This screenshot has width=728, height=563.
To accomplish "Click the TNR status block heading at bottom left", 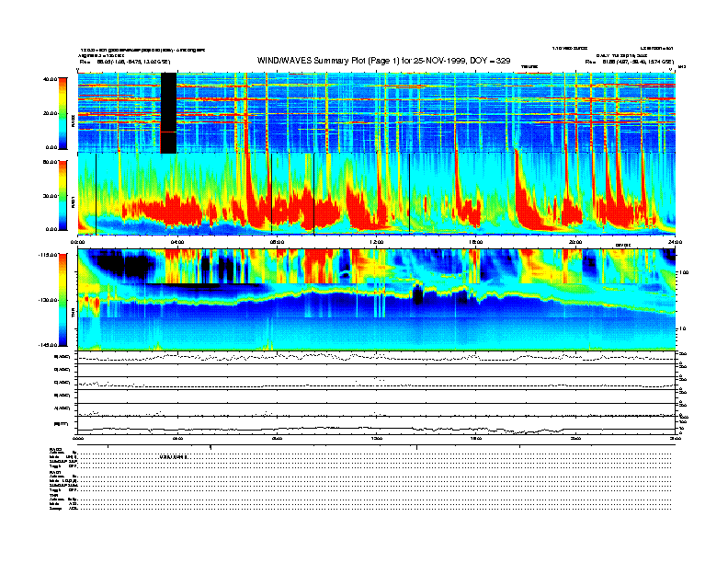I will (53, 495).
